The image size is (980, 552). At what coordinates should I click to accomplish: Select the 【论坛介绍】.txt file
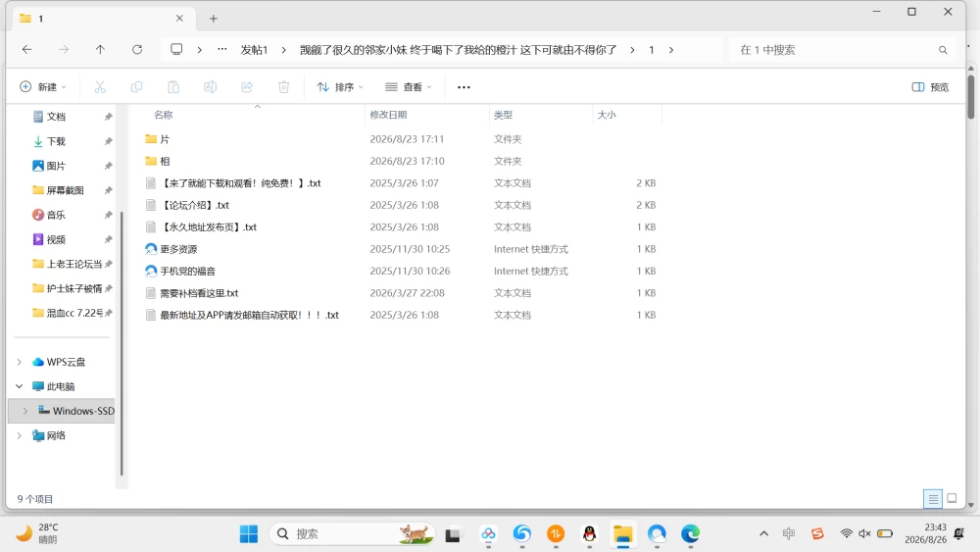click(196, 205)
